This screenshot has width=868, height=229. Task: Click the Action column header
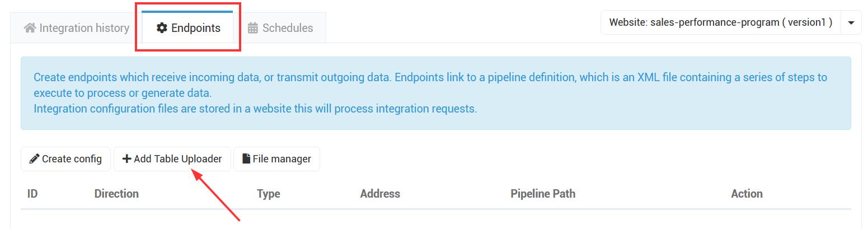[x=747, y=194]
